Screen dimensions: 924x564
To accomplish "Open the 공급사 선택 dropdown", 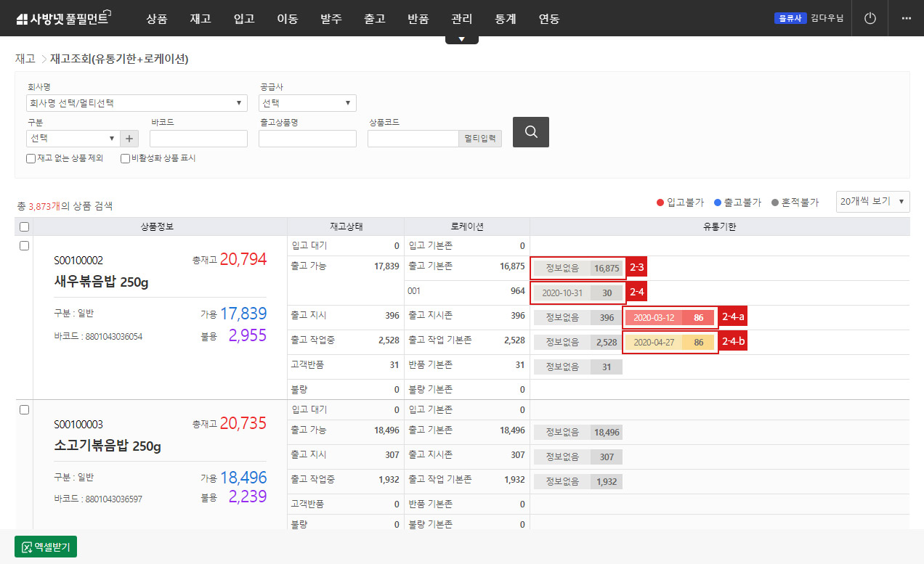I will [307, 102].
